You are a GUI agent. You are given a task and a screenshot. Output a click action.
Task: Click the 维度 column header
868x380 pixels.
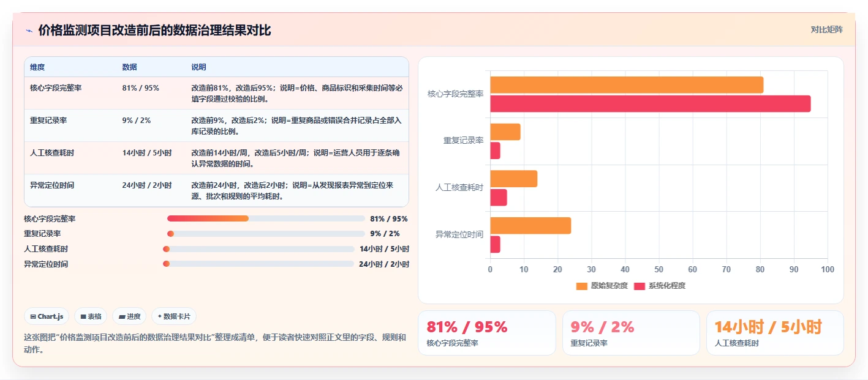coord(37,67)
